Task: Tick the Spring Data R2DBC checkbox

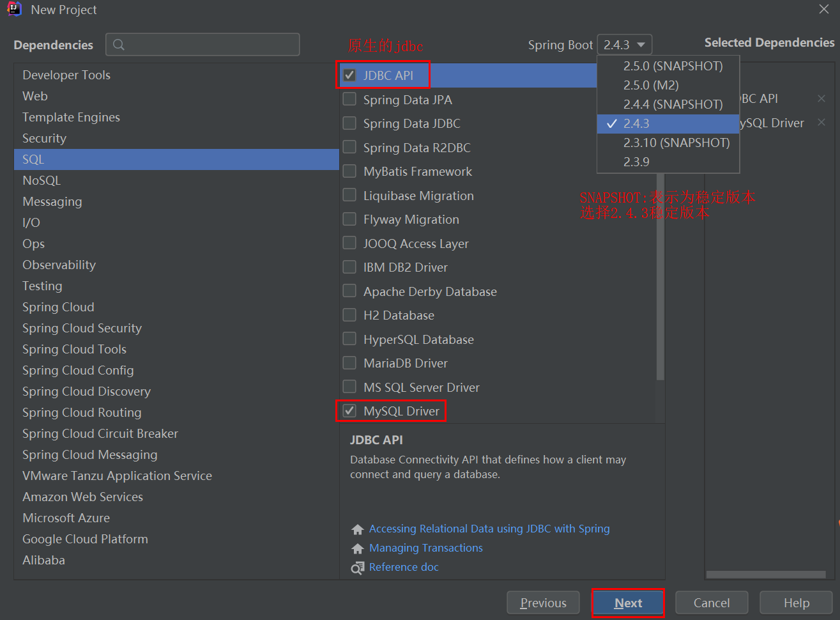Action: coord(349,147)
